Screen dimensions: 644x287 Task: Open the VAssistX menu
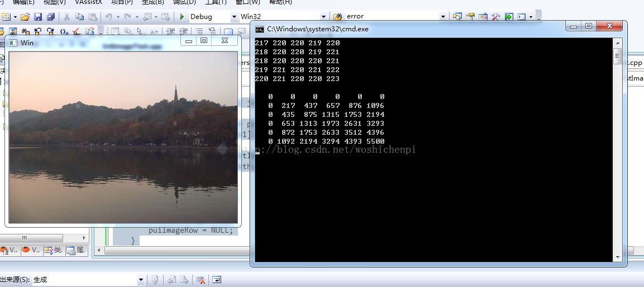click(88, 2)
